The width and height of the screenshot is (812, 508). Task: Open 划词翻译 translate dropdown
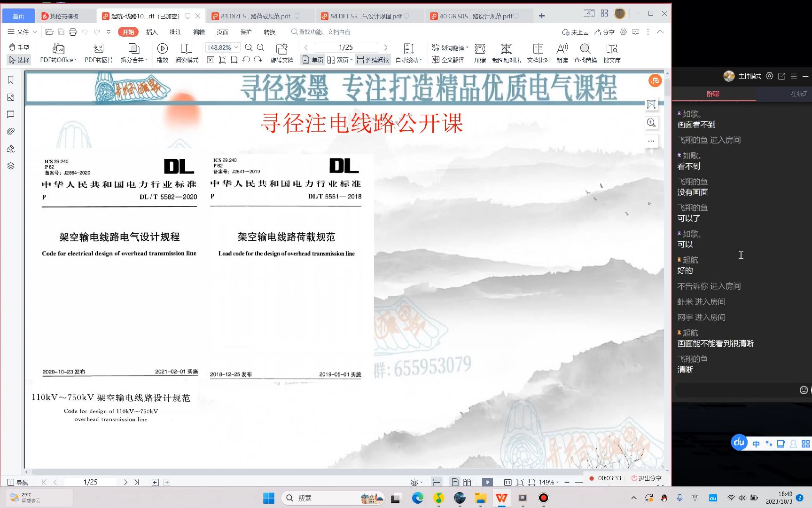pyautogui.click(x=450, y=48)
